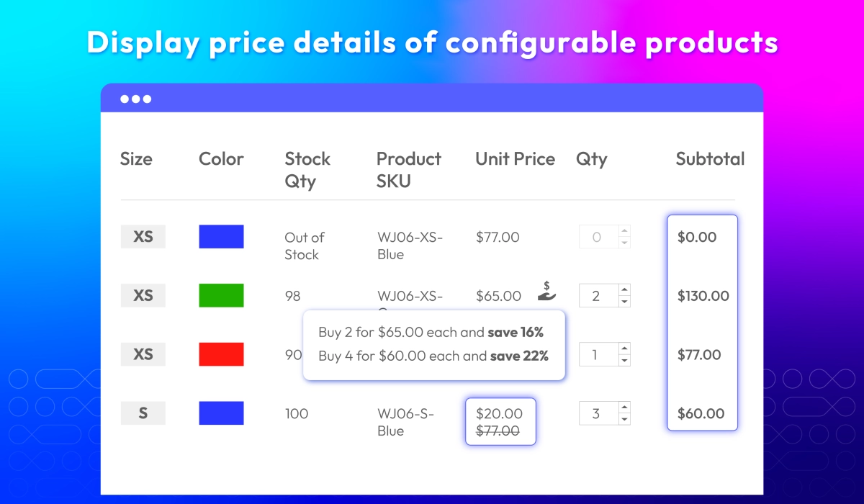Click quantity field showing 1

click(x=598, y=355)
